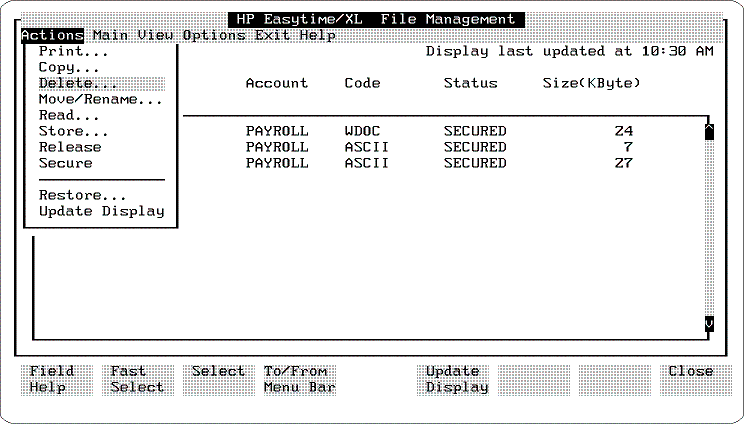Open the View menu
The image size is (744, 424).
(x=156, y=36)
